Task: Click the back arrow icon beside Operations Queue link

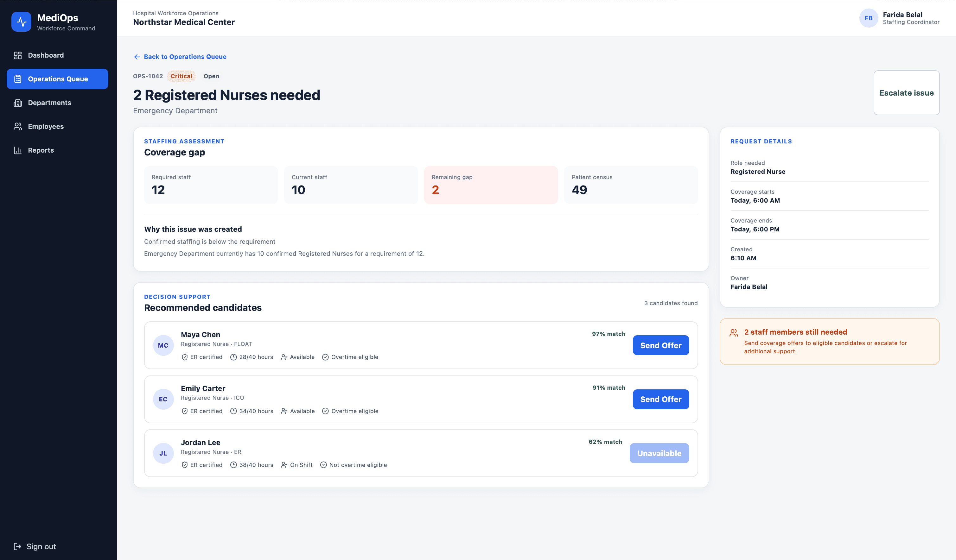Action: click(137, 57)
